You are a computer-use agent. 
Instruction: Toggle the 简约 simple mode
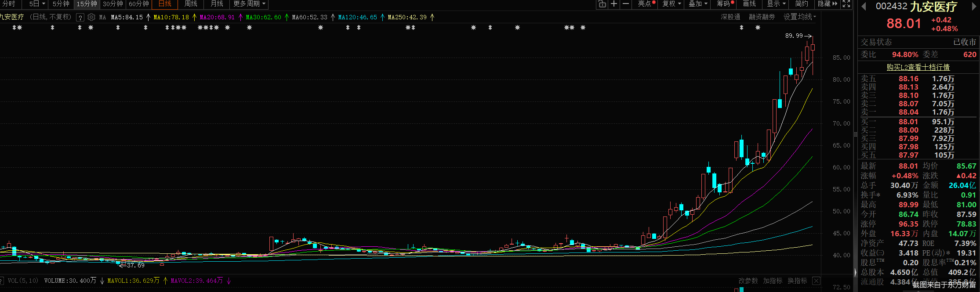[x=802, y=4]
